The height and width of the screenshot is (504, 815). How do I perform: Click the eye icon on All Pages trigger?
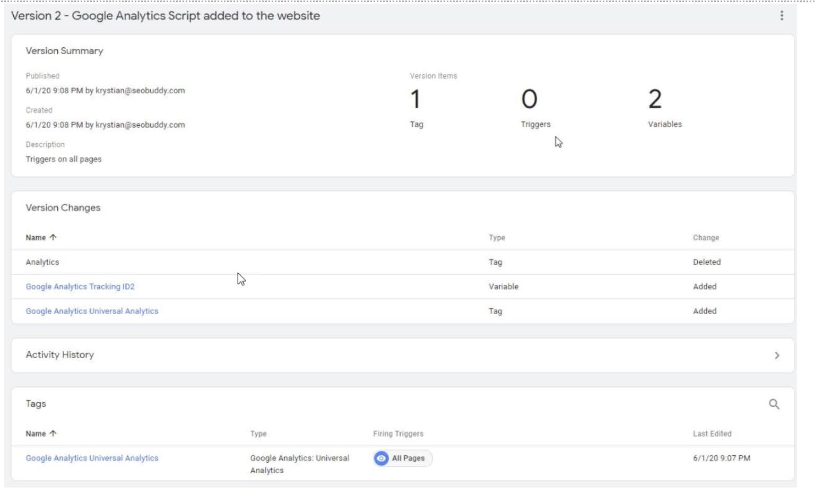pyautogui.click(x=381, y=458)
